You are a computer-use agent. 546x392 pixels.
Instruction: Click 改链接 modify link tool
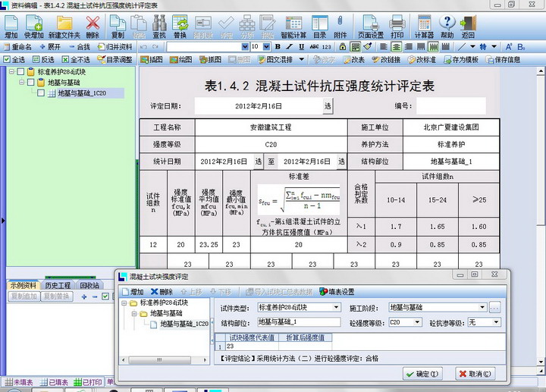click(386, 60)
